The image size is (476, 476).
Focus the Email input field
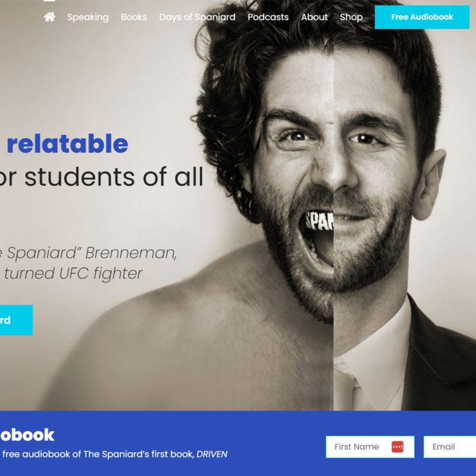(x=450, y=446)
